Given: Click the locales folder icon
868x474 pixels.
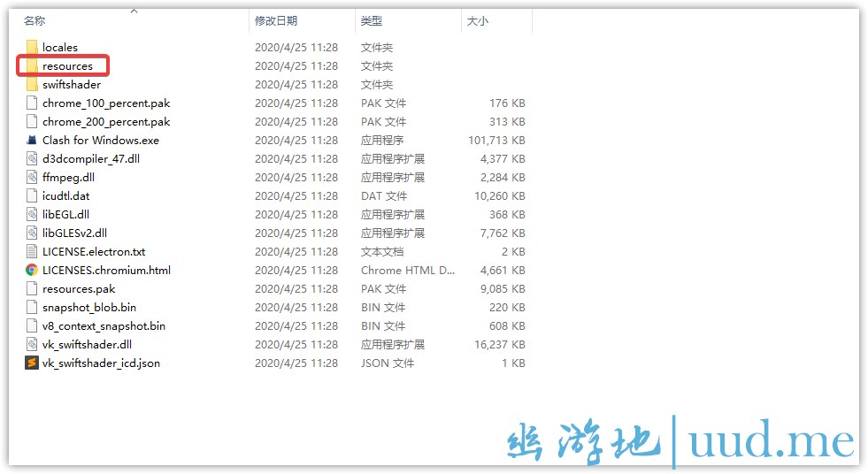Looking at the screenshot, I should click(32, 48).
